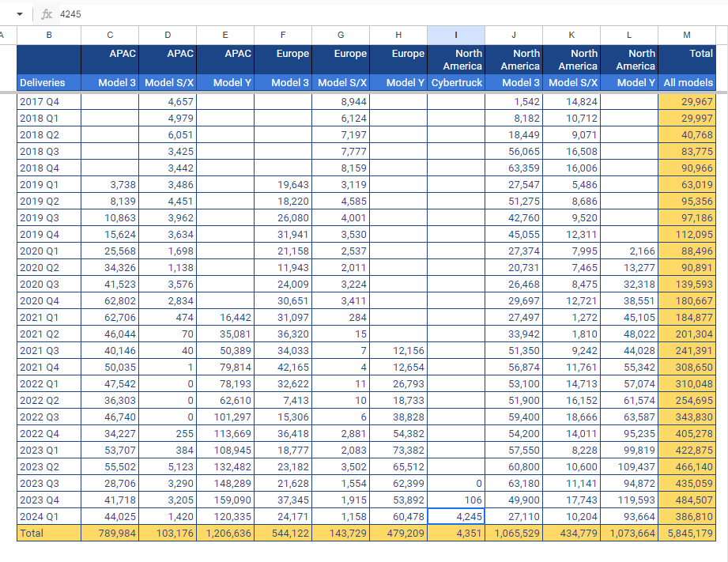Click cell 484,507 total for 2023 Q4
Screen dimensions: 728x562
click(x=687, y=500)
